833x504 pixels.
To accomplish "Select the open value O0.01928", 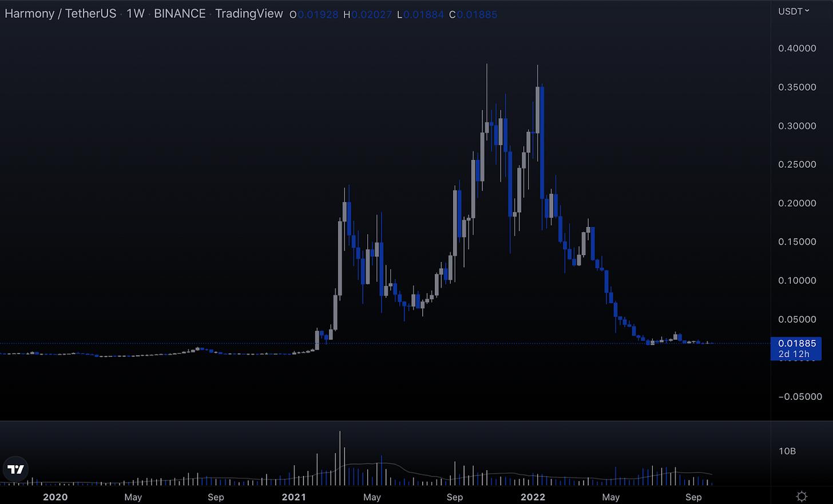I will [x=314, y=14].
